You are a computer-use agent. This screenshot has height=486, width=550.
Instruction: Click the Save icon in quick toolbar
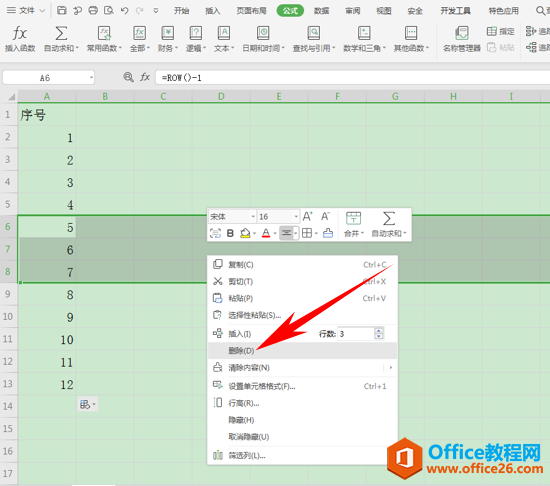point(62,11)
